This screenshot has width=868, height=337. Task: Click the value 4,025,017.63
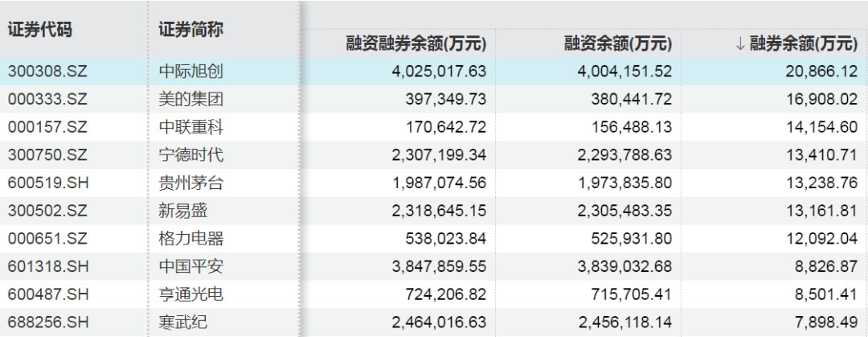coord(439,72)
